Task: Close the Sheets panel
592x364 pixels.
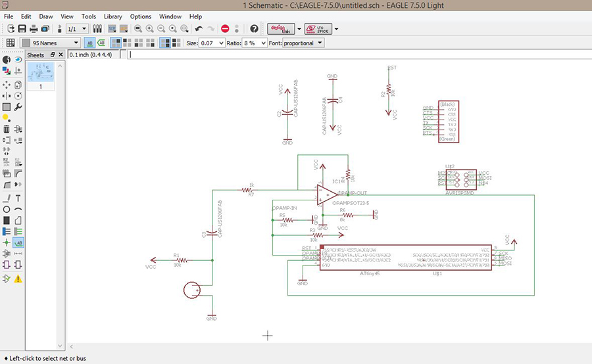Action: pos(61,55)
